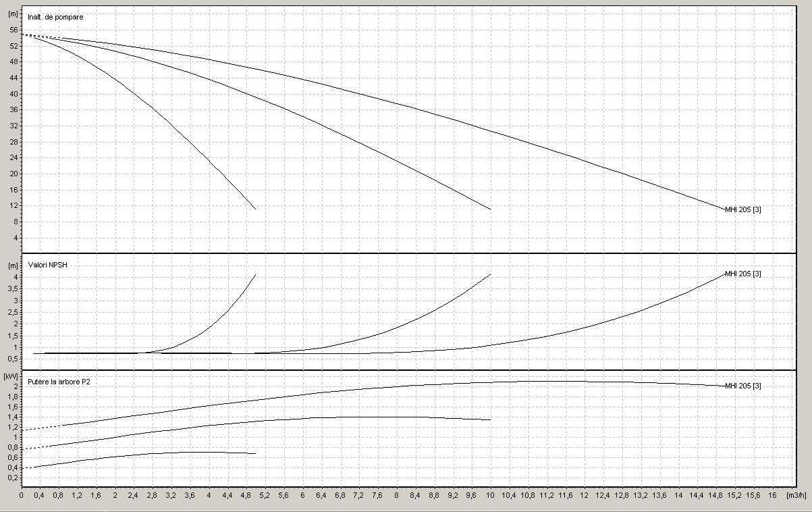Click the [m3/h] flow unit label

(x=797, y=496)
